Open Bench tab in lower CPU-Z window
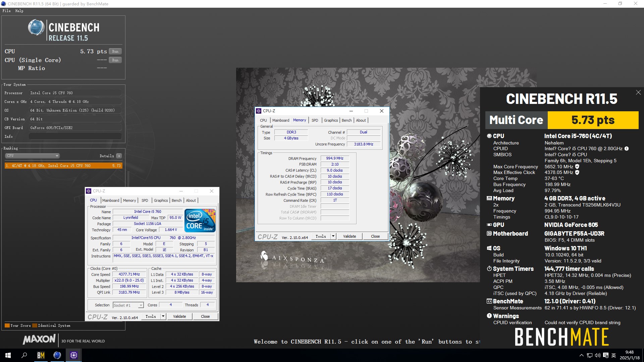The height and width of the screenshot is (362, 644). [176, 200]
